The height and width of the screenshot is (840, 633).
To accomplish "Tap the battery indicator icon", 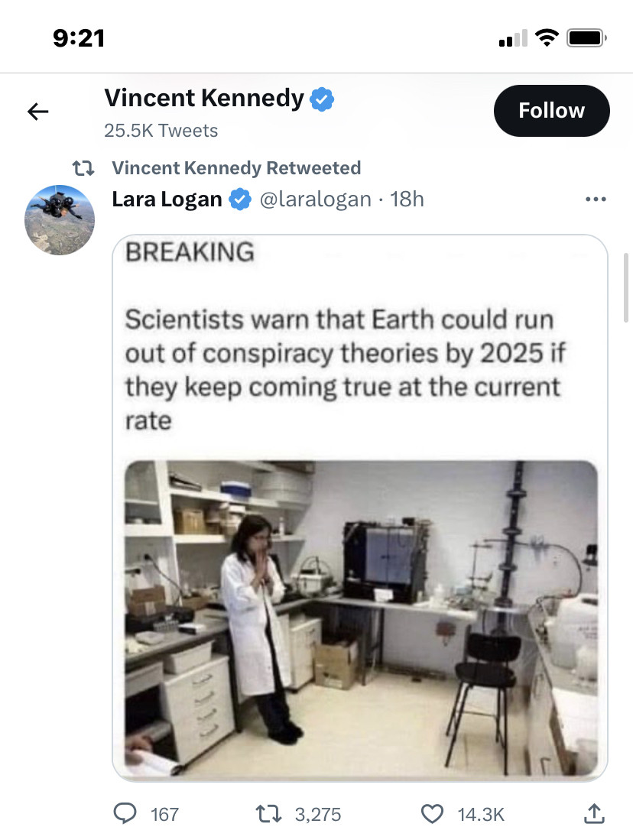I will 586,37.
